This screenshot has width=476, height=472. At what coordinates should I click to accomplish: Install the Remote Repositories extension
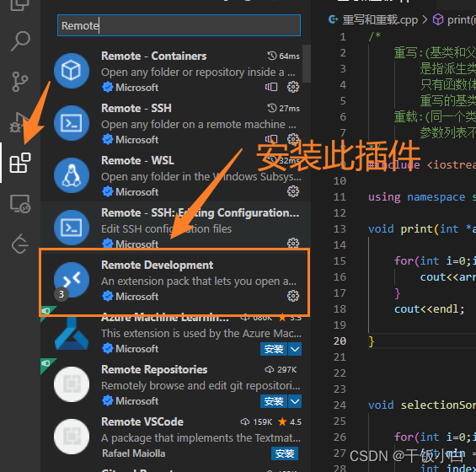click(274, 401)
